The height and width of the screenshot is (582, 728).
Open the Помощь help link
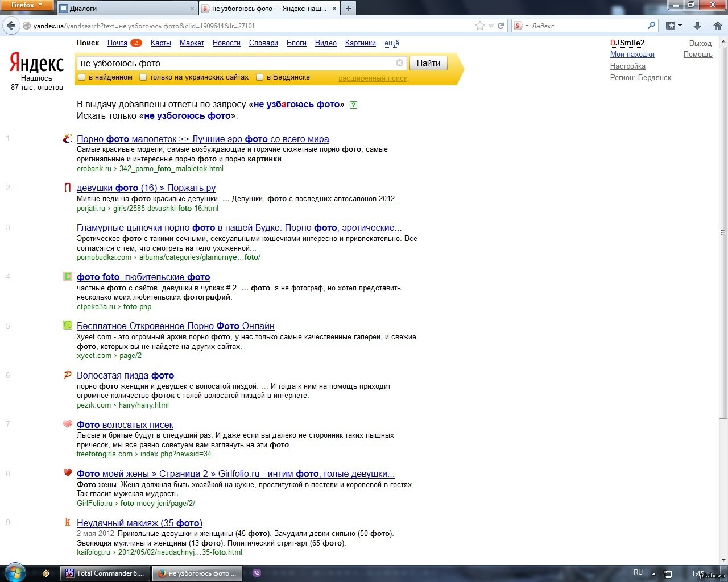(698, 55)
